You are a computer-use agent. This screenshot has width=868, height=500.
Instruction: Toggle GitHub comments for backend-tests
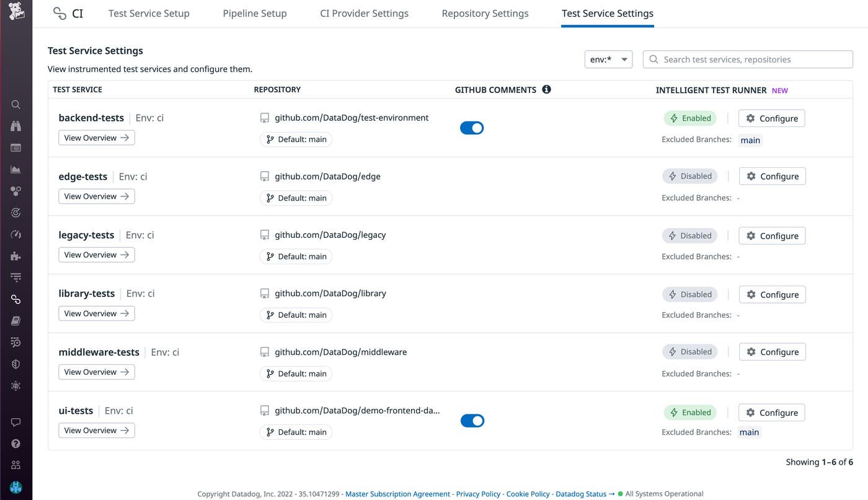click(472, 128)
